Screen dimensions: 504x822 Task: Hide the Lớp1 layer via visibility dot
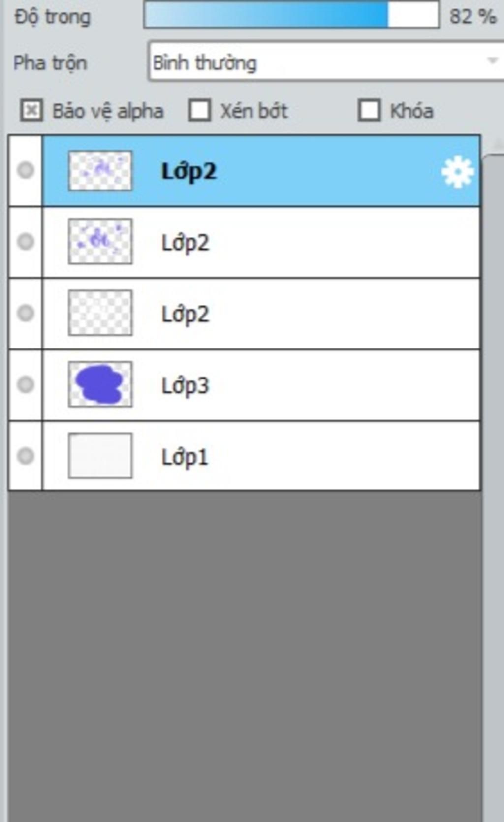pyautogui.click(x=26, y=456)
